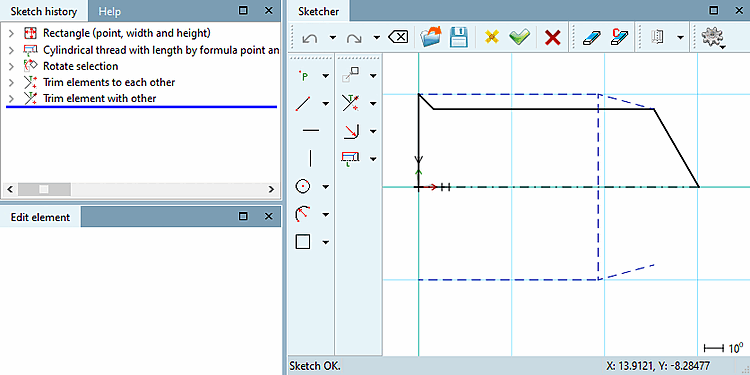Click the Redo arrow icon
This screenshot has width=750, height=375.
354,37
